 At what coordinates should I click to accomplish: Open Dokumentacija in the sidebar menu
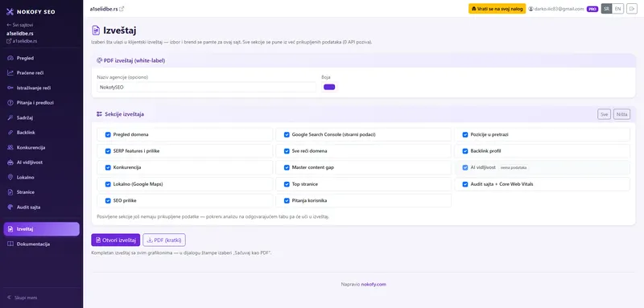[x=42, y=244]
